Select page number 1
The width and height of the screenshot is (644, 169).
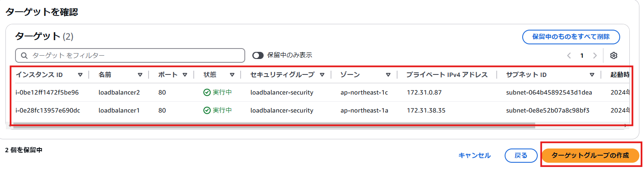[582, 56]
